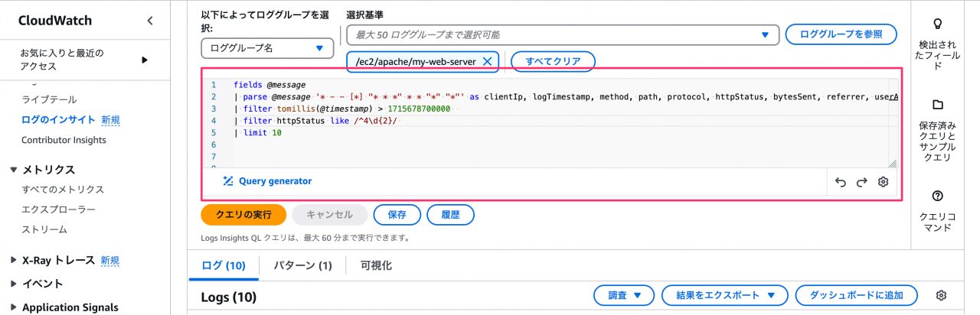This screenshot has width=980, height=315.
Task: Click inside the query editor on line 5
Action: [564, 132]
